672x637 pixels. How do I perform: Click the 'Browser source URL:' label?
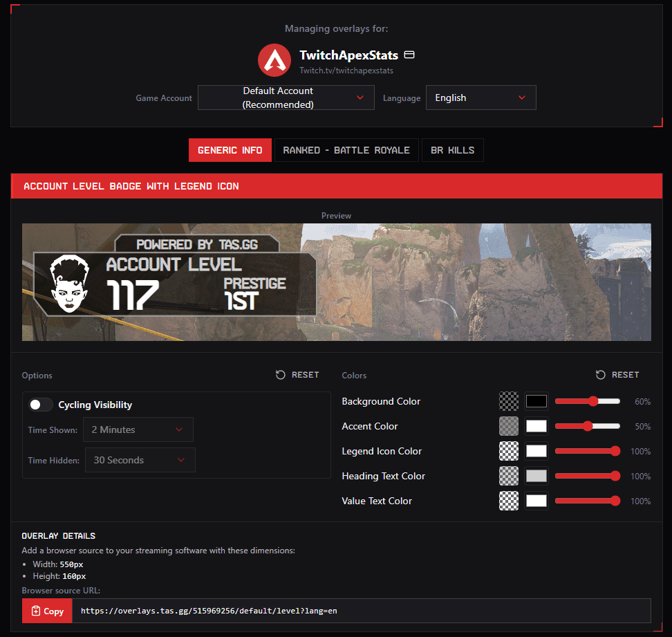pyautogui.click(x=61, y=590)
